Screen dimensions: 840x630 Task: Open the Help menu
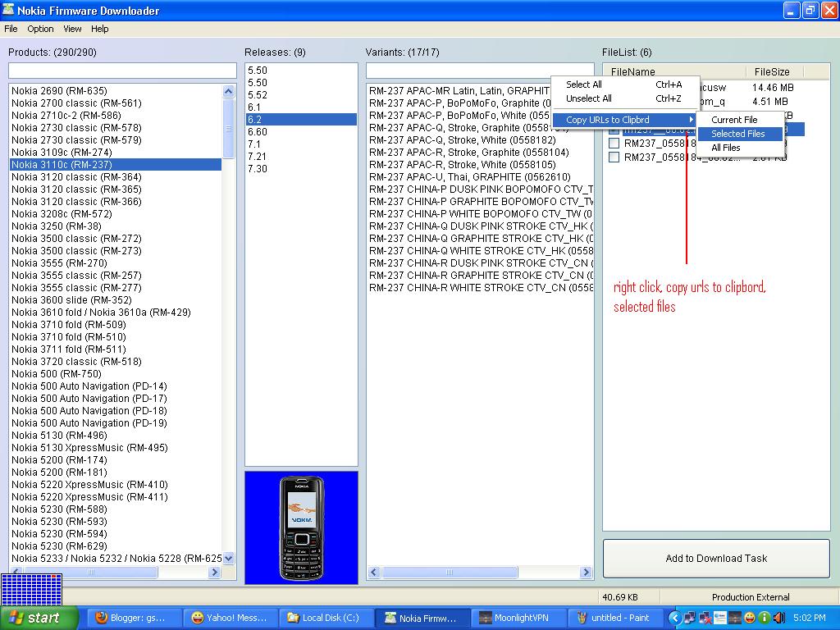99,29
